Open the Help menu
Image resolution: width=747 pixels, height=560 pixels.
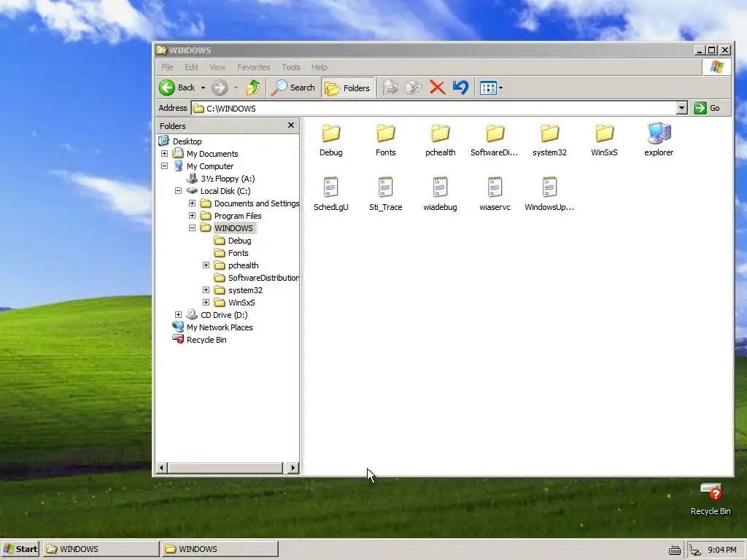[x=320, y=67]
